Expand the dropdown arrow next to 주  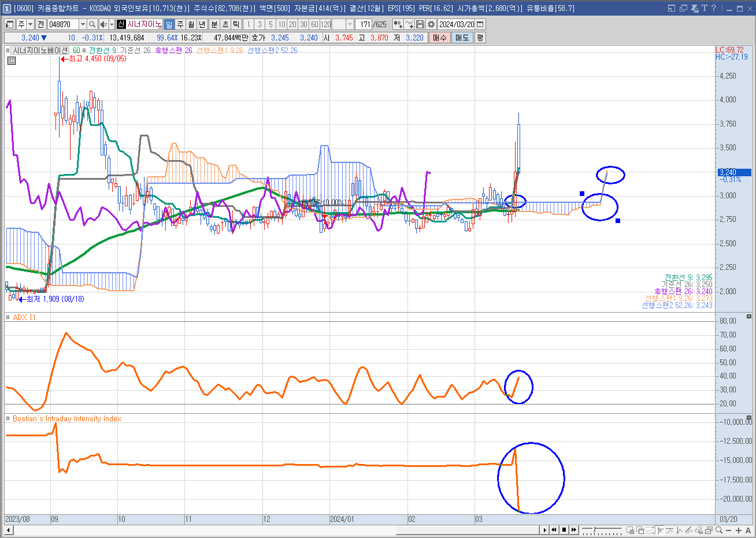point(31,24)
